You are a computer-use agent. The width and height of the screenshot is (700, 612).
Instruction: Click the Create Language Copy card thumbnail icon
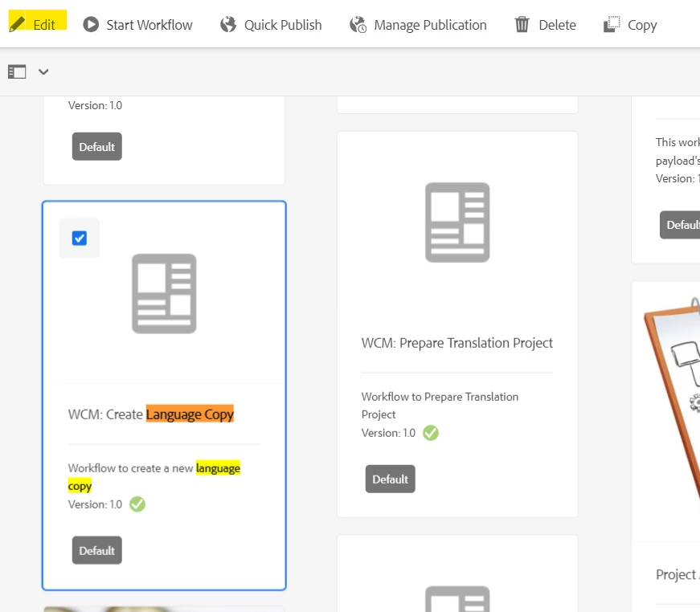click(164, 293)
